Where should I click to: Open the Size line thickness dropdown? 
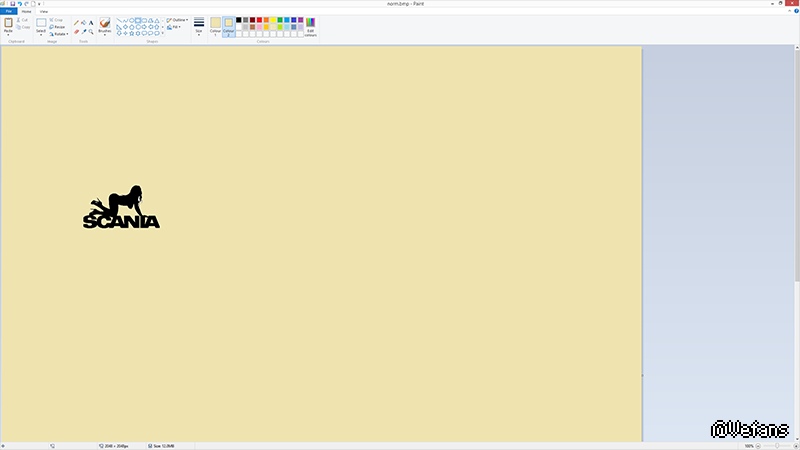198,25
